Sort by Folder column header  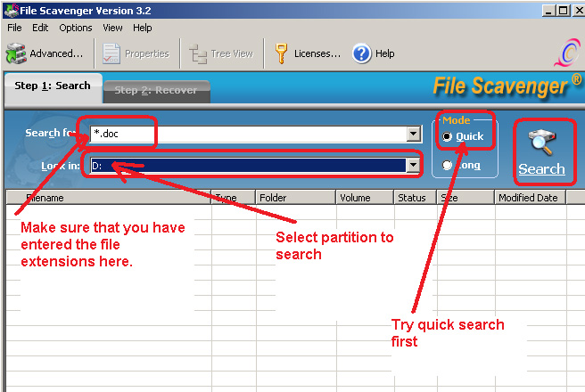[295, 198]
